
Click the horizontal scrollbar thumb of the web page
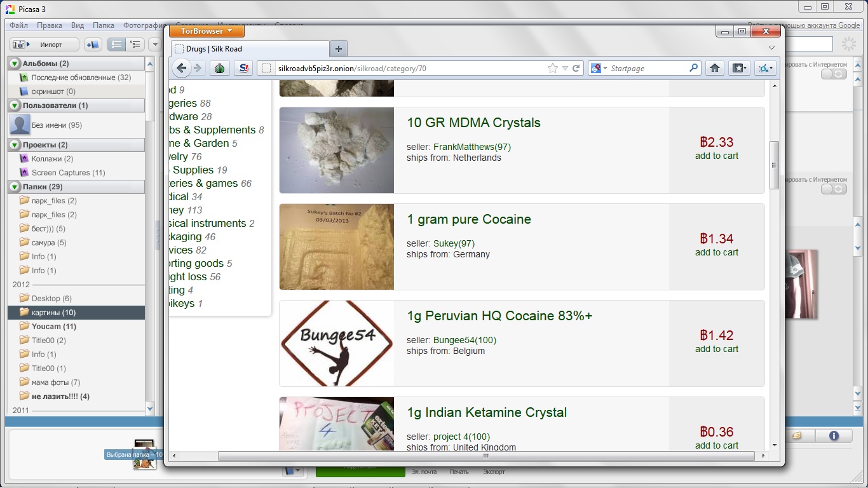(x=486, y=456)
